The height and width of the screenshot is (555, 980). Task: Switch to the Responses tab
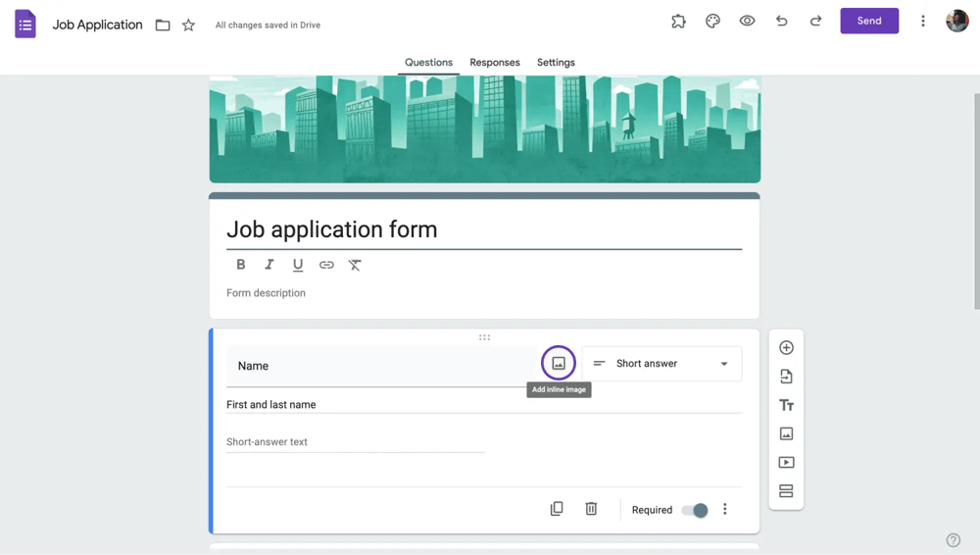pyautogui.click(x=495, y=63)
